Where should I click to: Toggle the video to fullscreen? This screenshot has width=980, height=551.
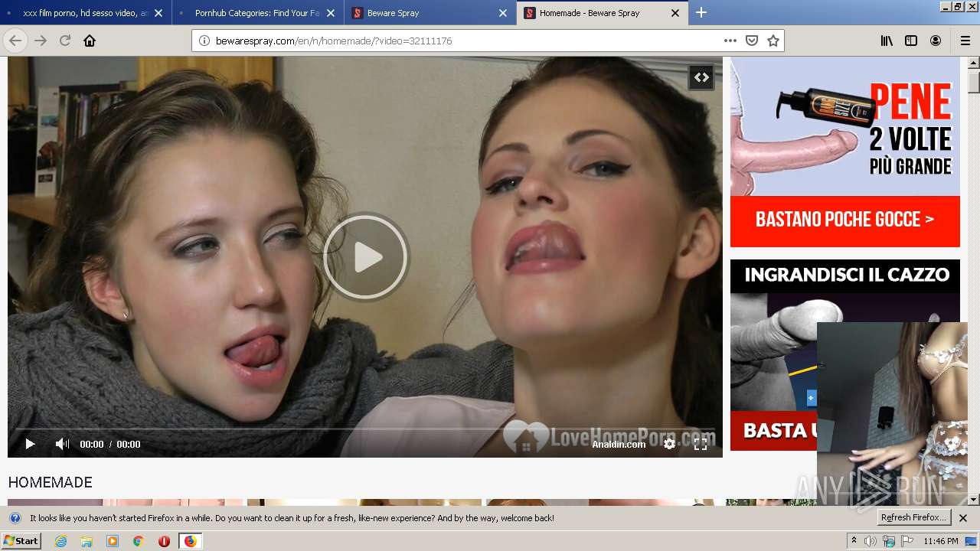[x=700, y=444]
